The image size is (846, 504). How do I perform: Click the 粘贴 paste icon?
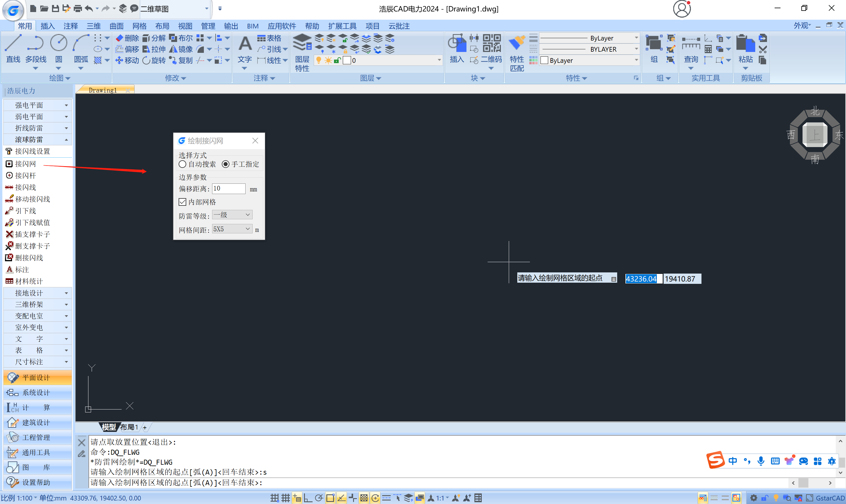tap(745, 44)
